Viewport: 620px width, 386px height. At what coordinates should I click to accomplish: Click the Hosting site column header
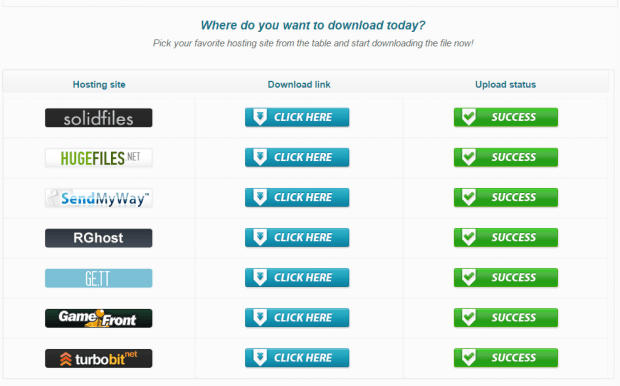[99, 85]
